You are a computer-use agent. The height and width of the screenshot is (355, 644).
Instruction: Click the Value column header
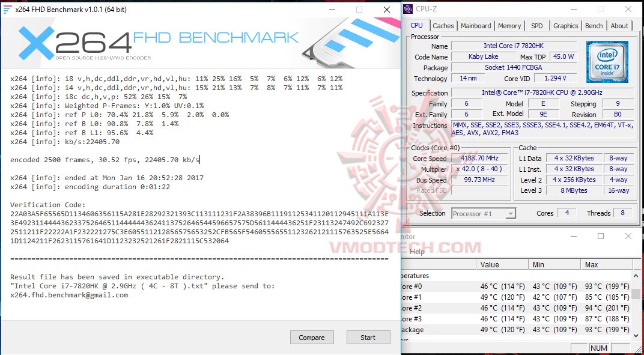click(502, 265)
